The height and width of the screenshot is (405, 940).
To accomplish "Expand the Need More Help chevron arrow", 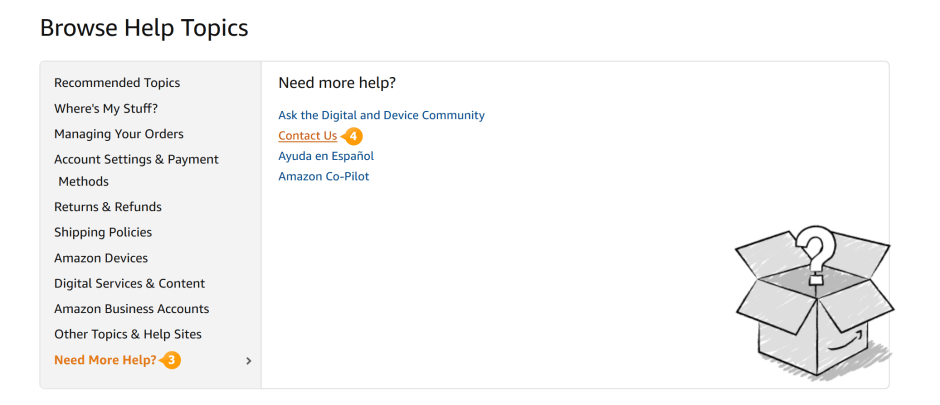I will click(249, 361).
